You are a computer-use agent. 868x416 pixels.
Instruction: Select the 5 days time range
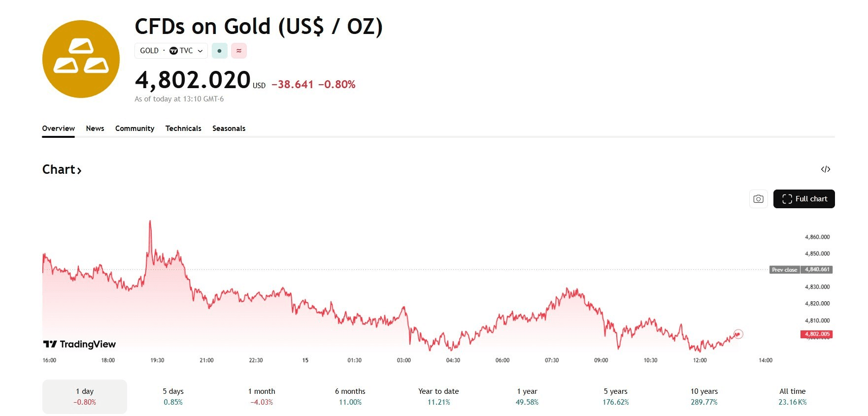[x=173, y=396]
